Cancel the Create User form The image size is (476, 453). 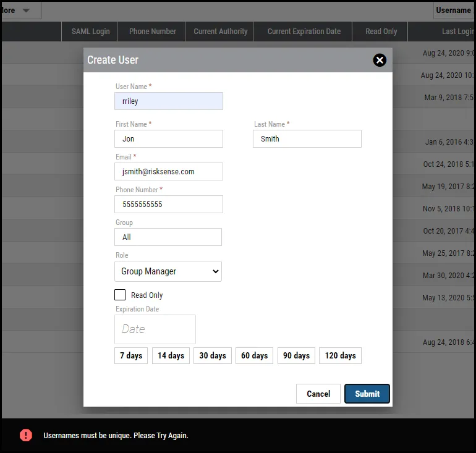click(318, 394)
